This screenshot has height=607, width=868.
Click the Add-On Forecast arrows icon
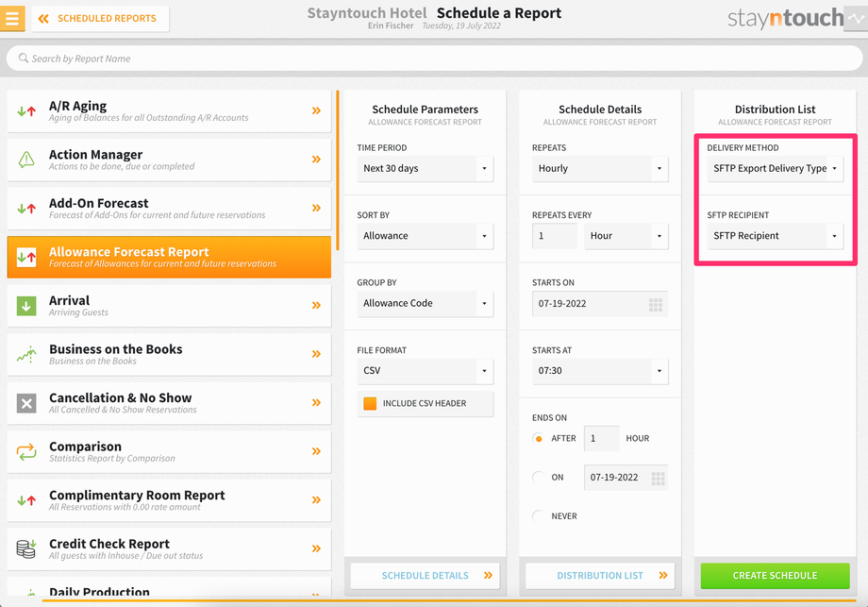coord(26,209)
